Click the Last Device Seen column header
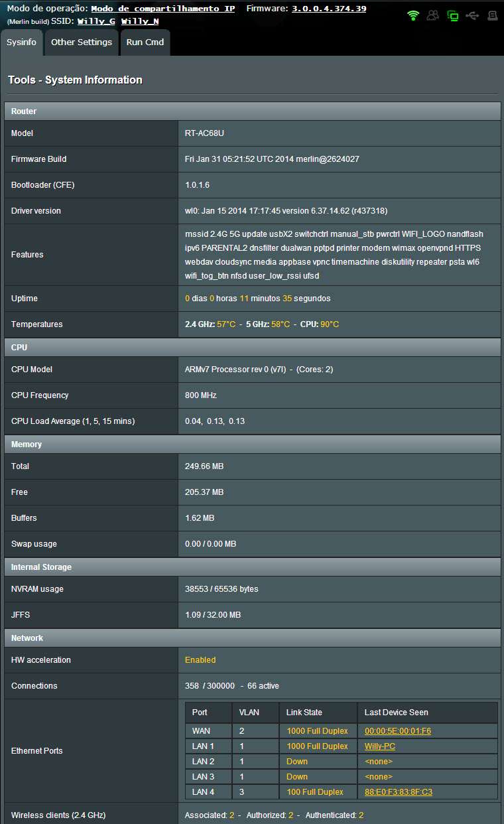The image size is (504, 824). (396, 713)
